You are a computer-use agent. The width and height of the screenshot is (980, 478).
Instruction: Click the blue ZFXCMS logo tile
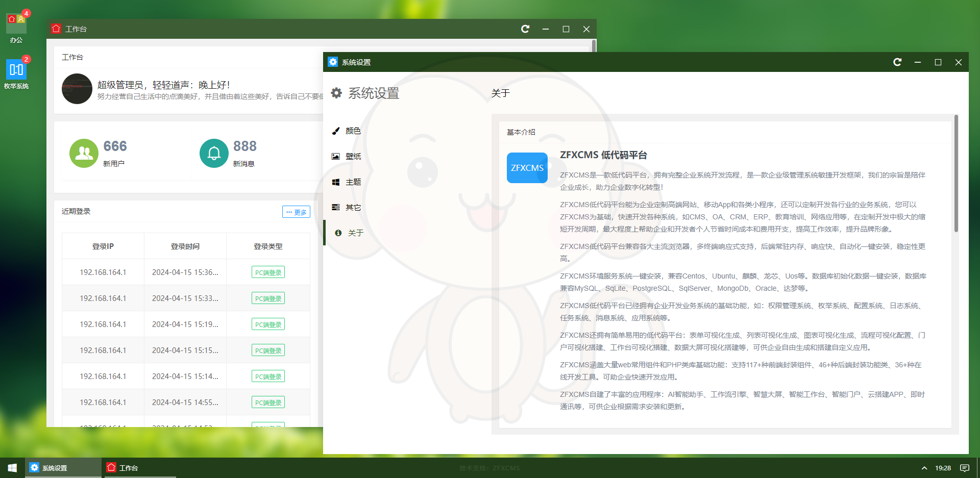[x=527, y=168]
